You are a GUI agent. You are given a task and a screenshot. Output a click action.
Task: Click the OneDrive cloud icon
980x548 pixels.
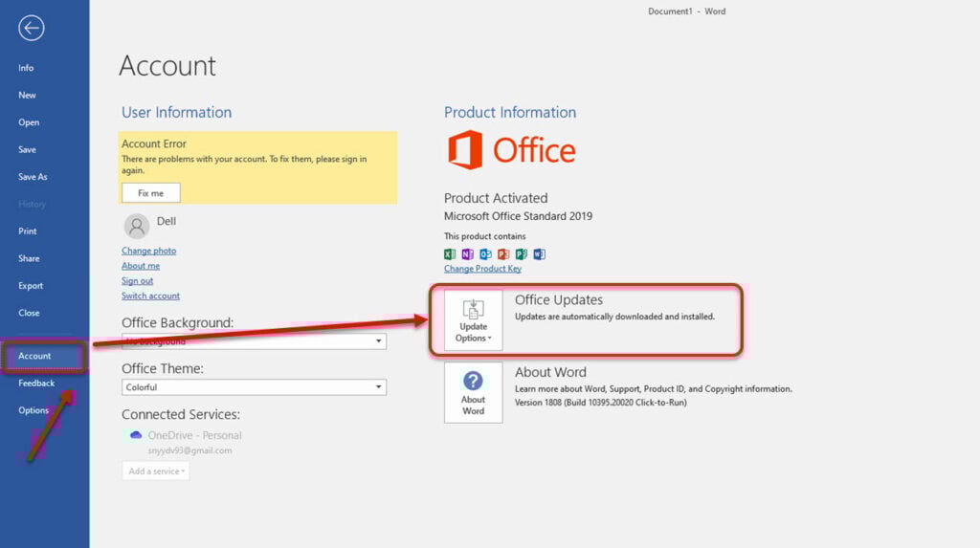click(x=136, y=435)
